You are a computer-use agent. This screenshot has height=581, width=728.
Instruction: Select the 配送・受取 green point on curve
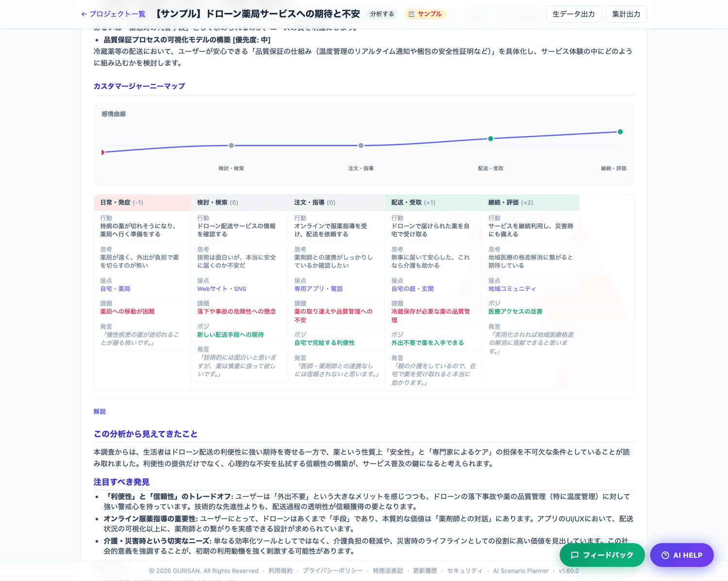coord(491,139)
